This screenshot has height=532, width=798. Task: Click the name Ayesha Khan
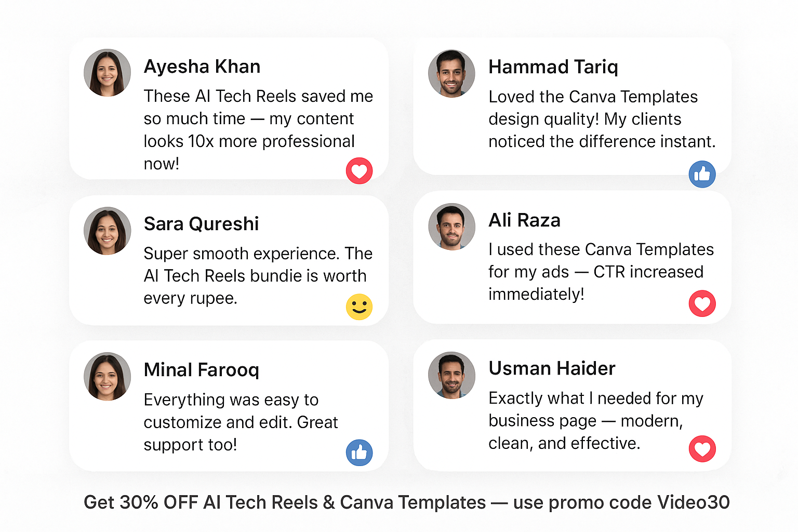(x=202, y=66)
